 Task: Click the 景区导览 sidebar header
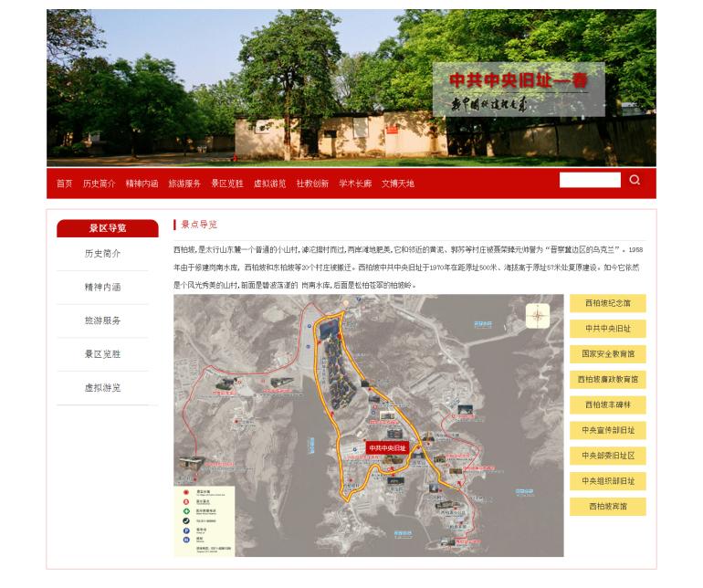pos(108,228)
